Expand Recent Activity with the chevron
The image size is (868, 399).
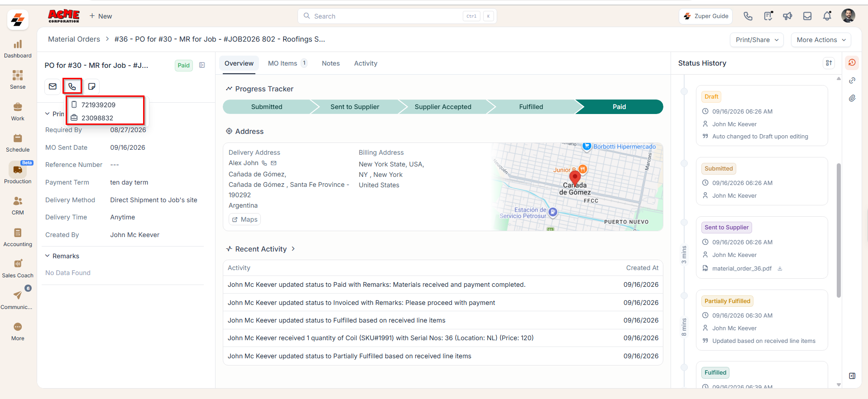[x=293, y=249]
